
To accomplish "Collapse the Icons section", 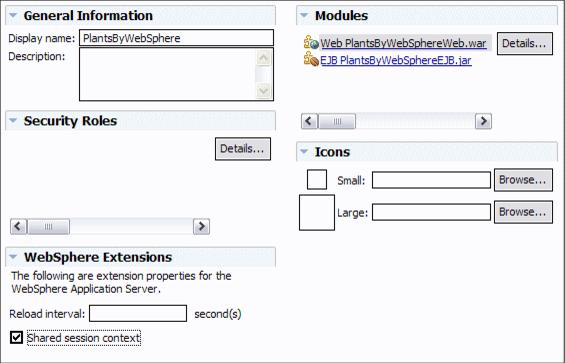I will pyautogui.click(x=304, y=152).
